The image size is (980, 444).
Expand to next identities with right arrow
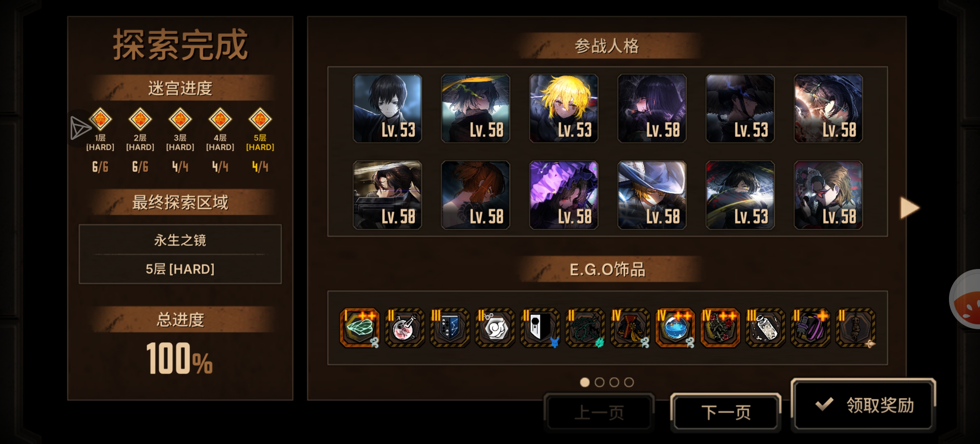tap(910, 208)
